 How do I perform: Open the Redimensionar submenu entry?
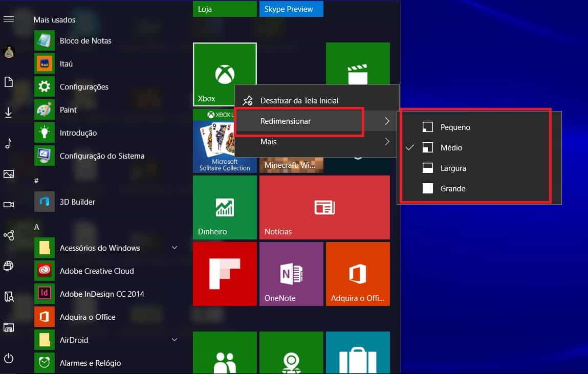pos(317,121)
